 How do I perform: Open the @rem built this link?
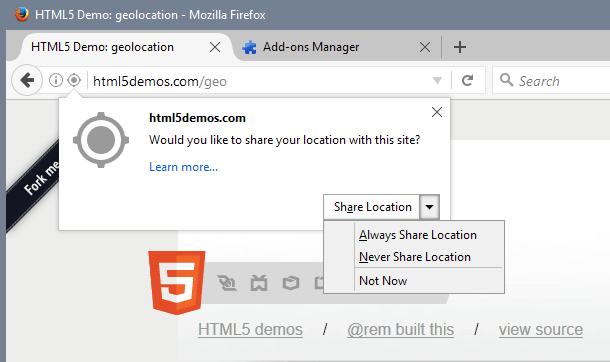[x=400, y=330]
